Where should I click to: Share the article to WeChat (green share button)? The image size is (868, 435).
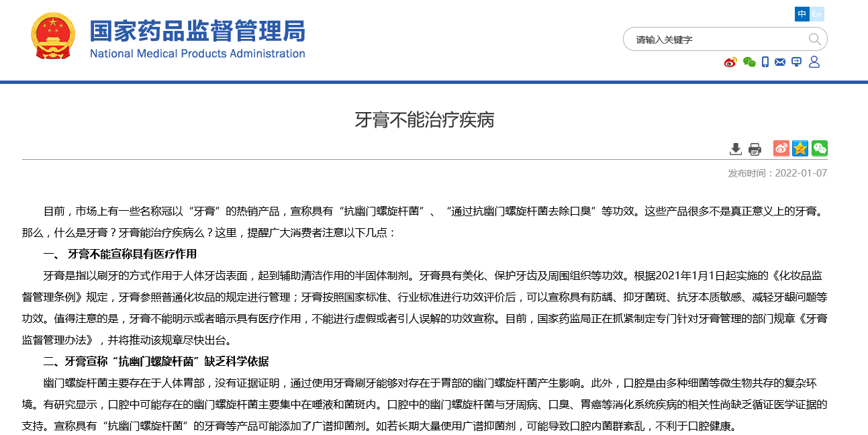(820, 148)
